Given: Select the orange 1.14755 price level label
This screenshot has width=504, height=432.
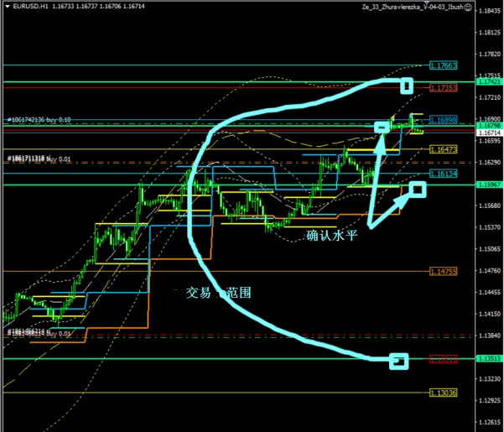Looking at the screenshot, I should click(443, 271).
